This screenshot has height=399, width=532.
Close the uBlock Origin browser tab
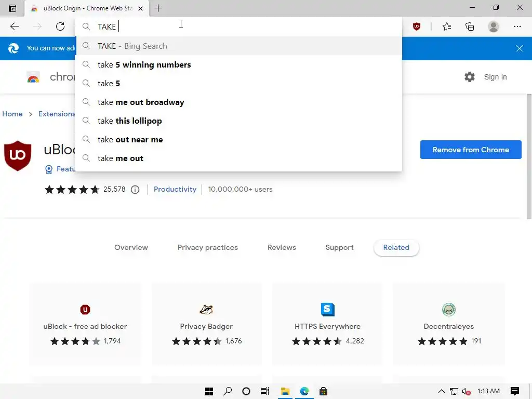click(140, 8)
